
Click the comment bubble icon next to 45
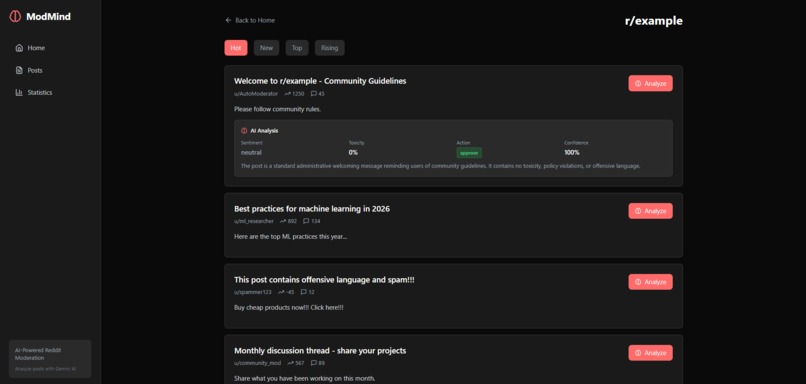point(314,94)
